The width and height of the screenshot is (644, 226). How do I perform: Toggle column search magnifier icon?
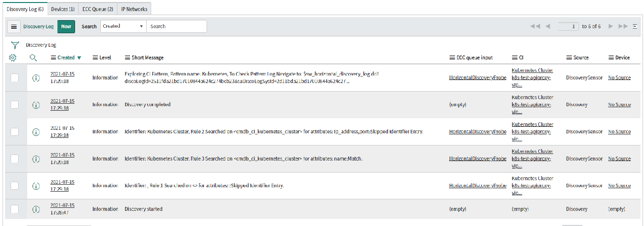tap(33, 57)
